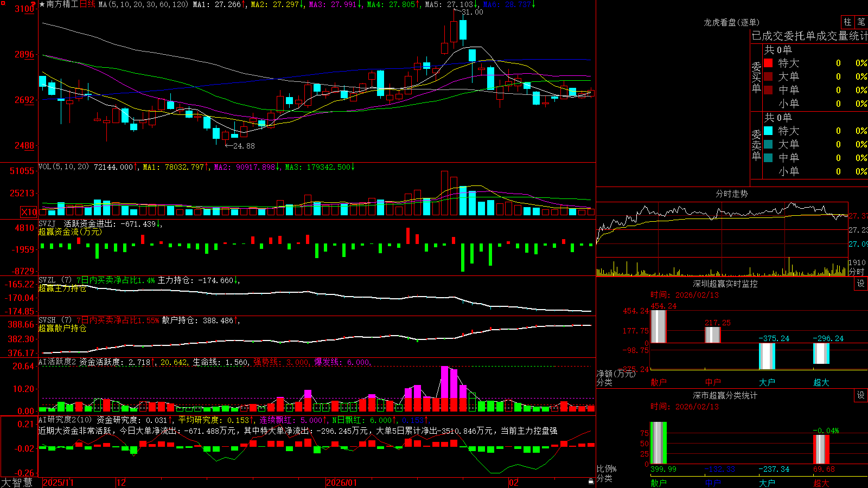Click the X10 volume scale icon

[29, 212]
